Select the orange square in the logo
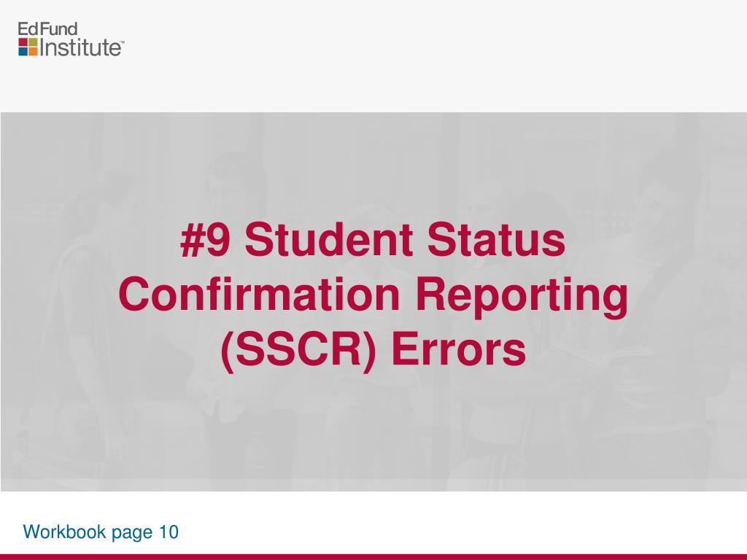The height and width of the screenshot is (560, 747). point(33,52)
